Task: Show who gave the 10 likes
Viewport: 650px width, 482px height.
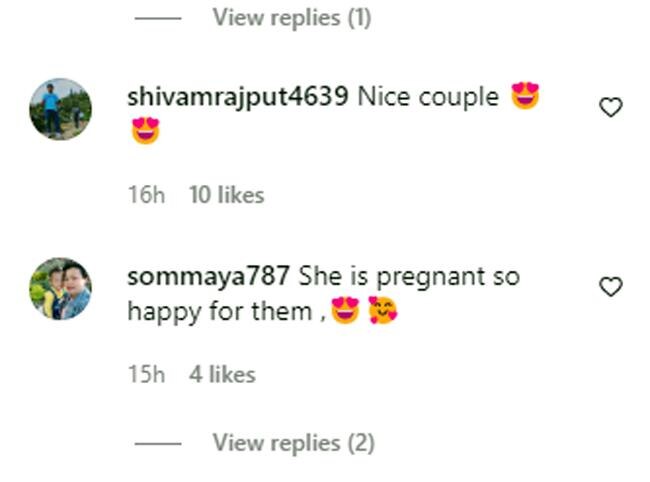Action: [226, 195]
